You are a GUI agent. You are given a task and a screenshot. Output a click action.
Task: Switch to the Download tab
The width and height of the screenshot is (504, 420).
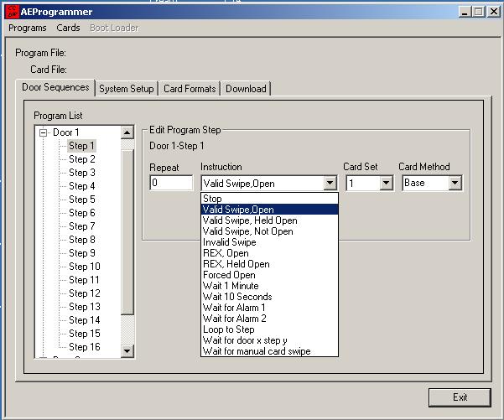[246, 89]
